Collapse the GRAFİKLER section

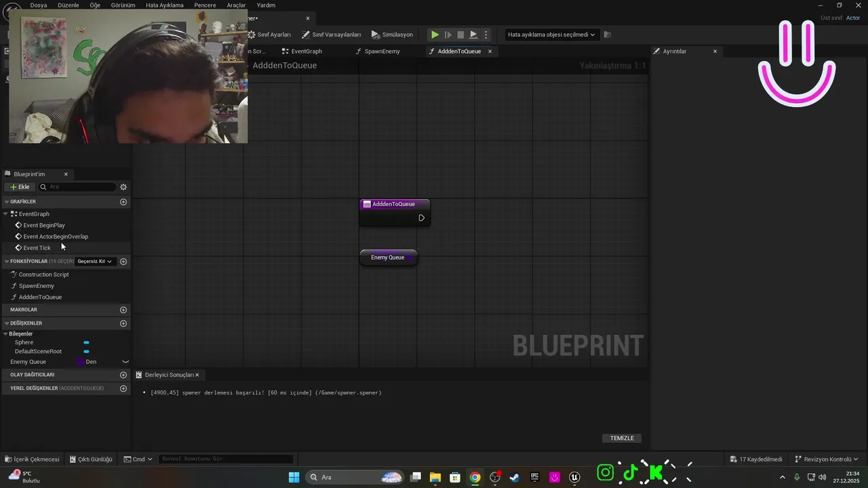[x=6, y=202]
